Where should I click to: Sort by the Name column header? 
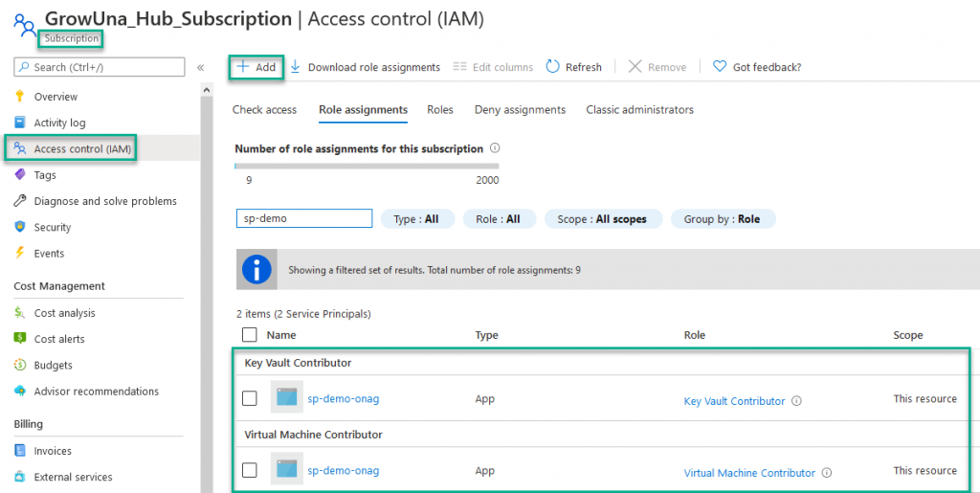click(281, 335)
